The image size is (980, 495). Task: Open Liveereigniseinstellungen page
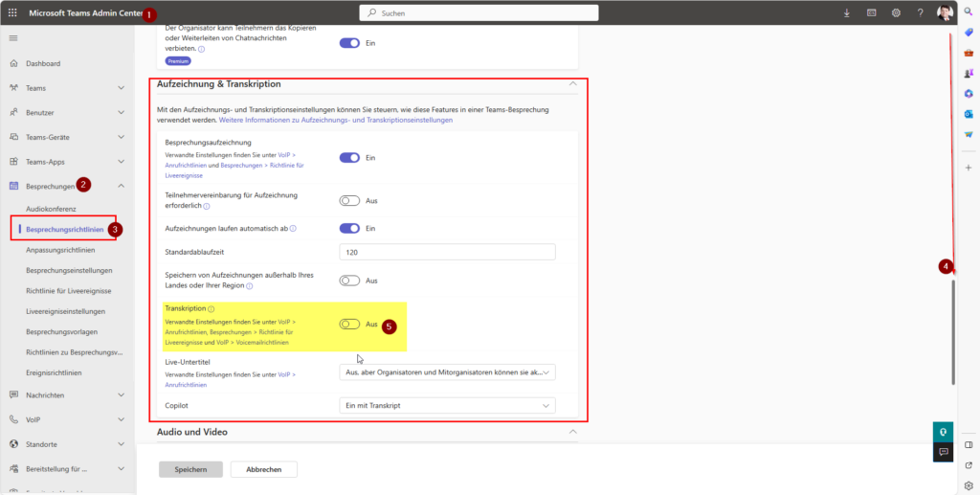(x=67, y=311)
